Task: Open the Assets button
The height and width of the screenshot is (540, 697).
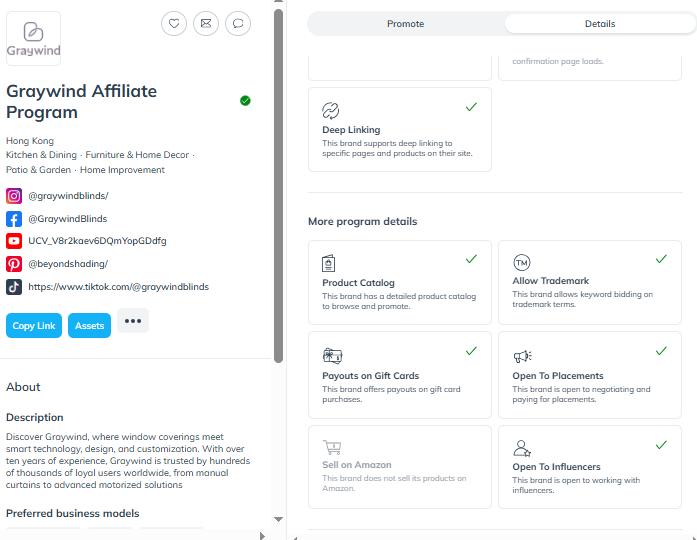Action: tap(89, 325)
